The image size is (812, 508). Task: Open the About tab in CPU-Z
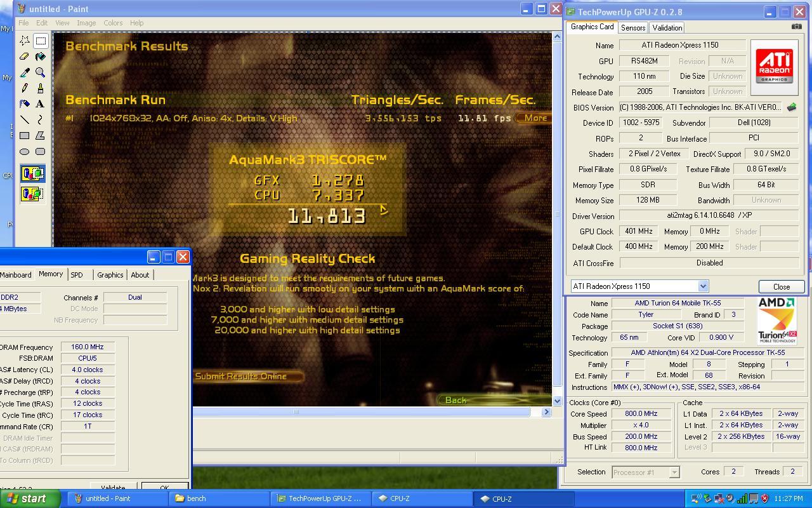click(140, 275)
